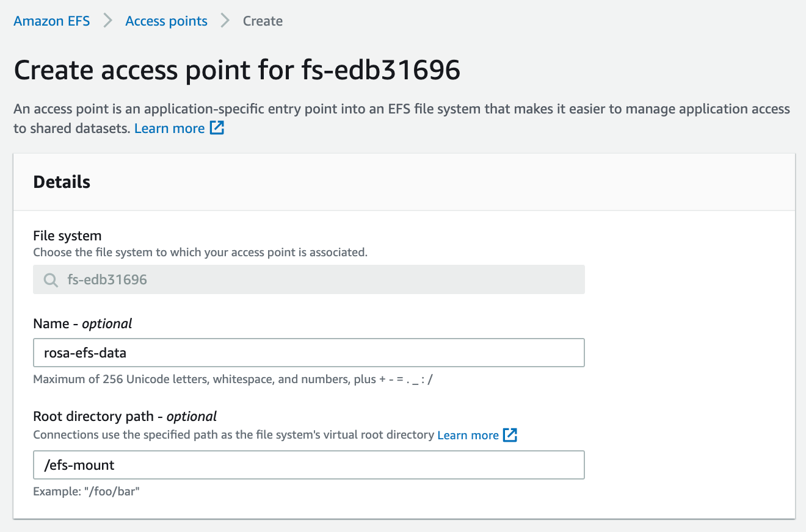Open the Access points breadcrumb link
This screenshot has width=806, height=532.
point(166,21)
